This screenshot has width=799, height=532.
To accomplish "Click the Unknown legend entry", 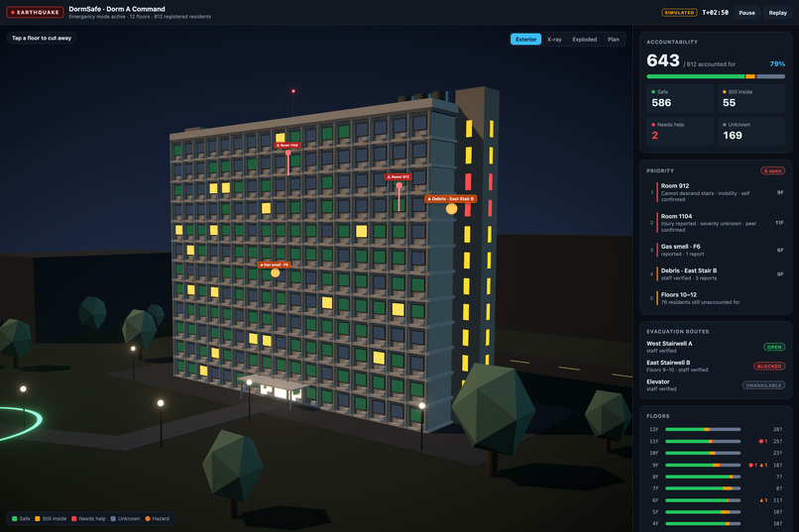I will (125, 519).
